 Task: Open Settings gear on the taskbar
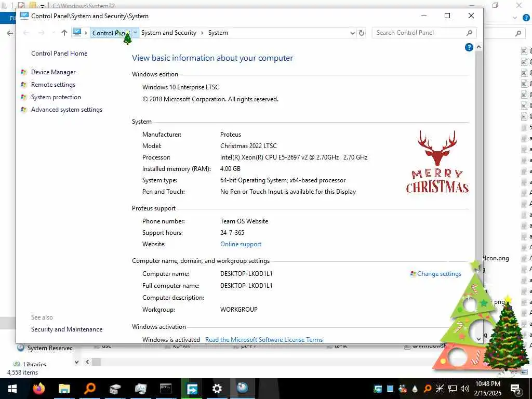(x=217, y=389)
